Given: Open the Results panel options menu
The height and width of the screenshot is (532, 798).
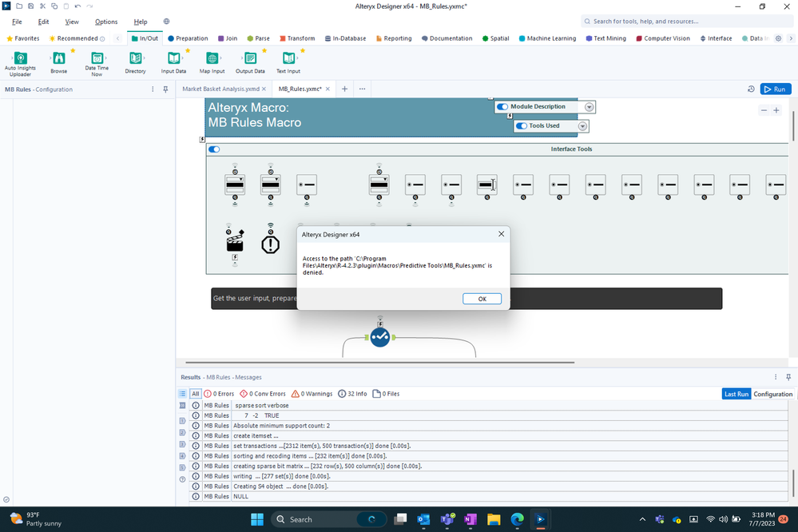Looking at the screenshot, I should 775,377.
